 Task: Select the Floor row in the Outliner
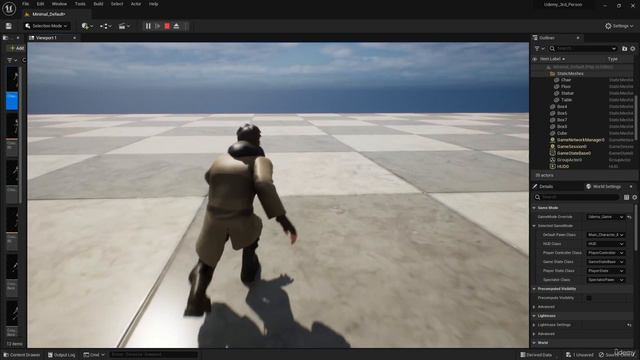click(x=583, y=87)
